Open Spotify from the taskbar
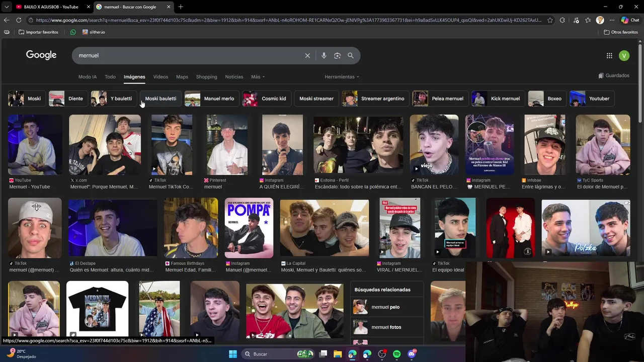 click(396, 354)
